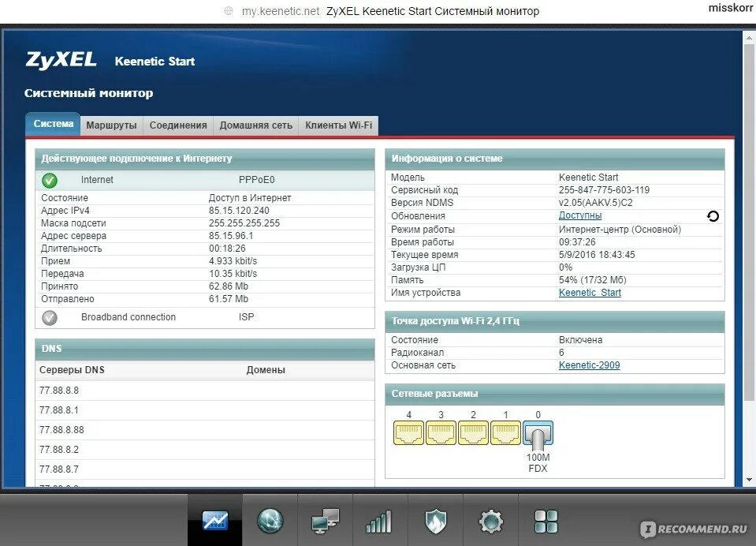Click DNS server 77.88.8.1

tap(59, 409)
